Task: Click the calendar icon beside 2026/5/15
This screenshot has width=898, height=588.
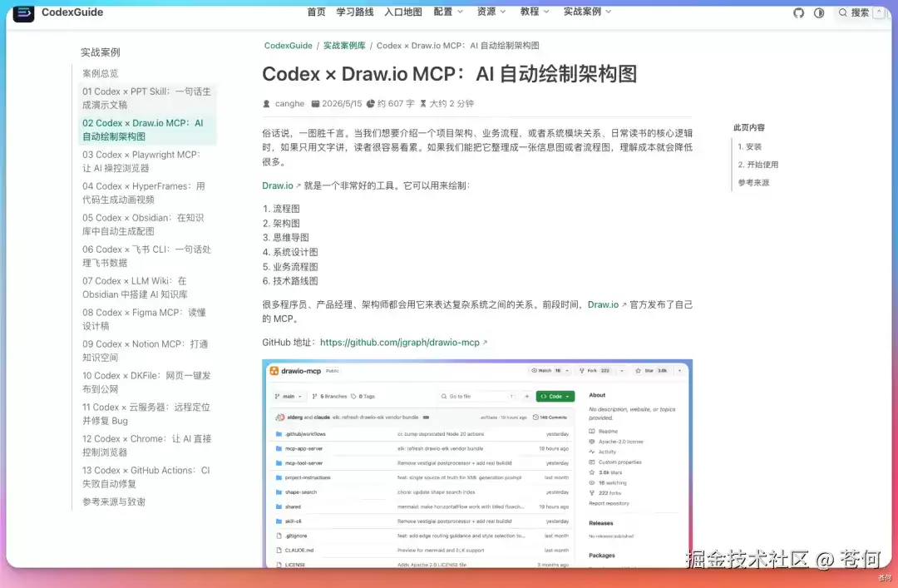Action: [x=315, y=104]
